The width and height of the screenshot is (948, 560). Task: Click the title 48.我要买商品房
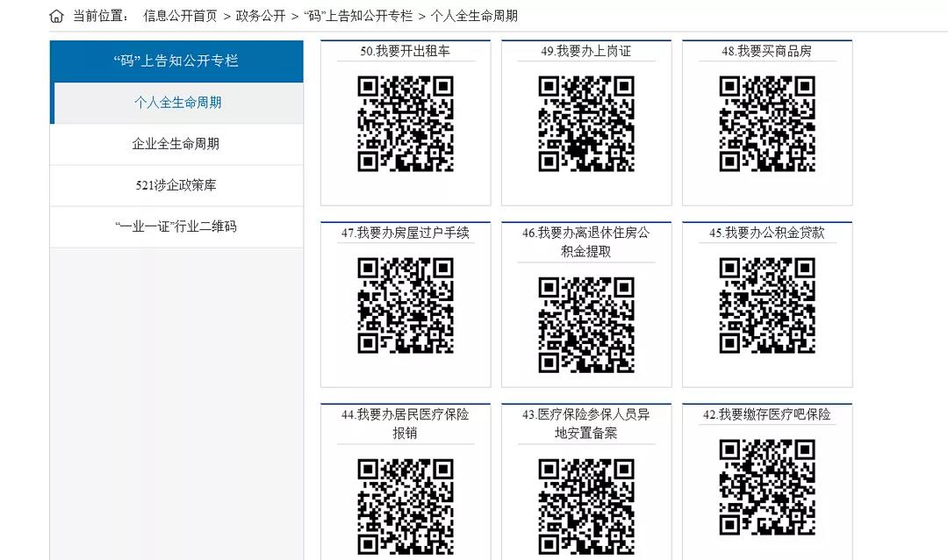coord(766,52)
